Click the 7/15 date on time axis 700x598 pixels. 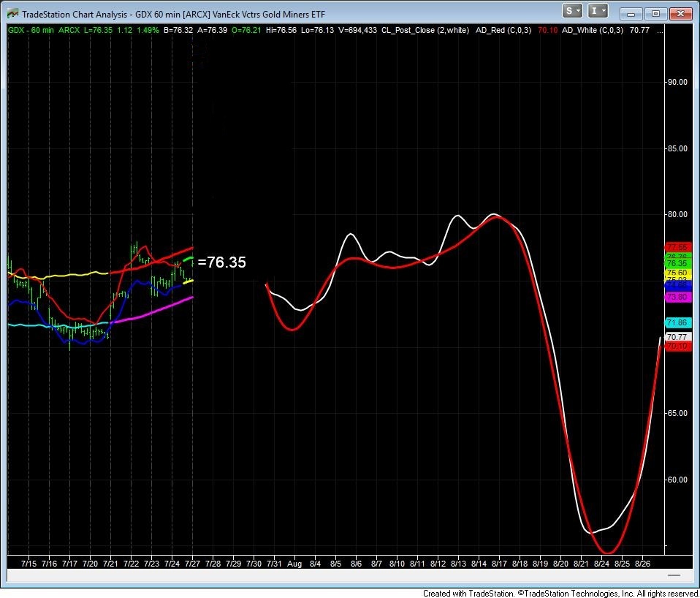click(28, 564)
